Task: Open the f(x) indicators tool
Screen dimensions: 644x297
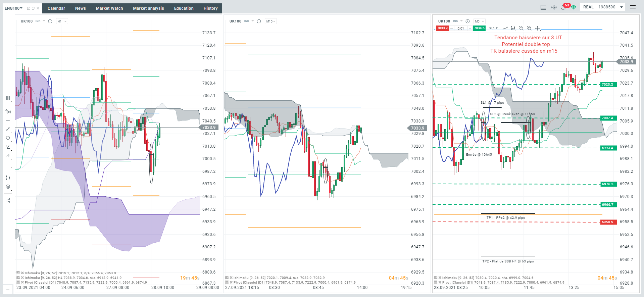Action: click(x=8, y=111)
